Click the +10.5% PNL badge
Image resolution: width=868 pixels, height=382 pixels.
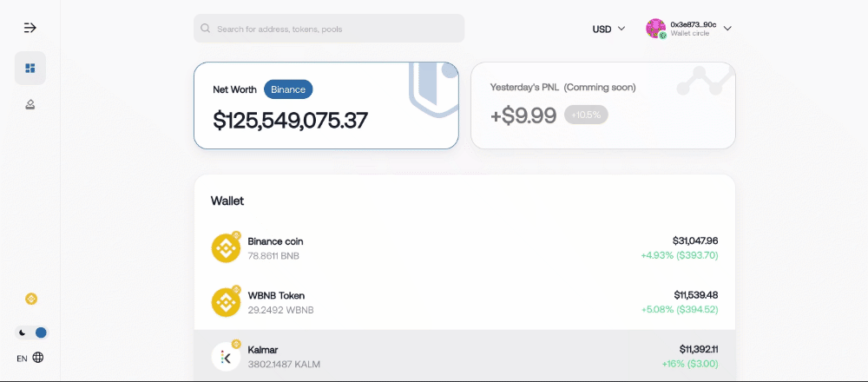pos(586,115)
